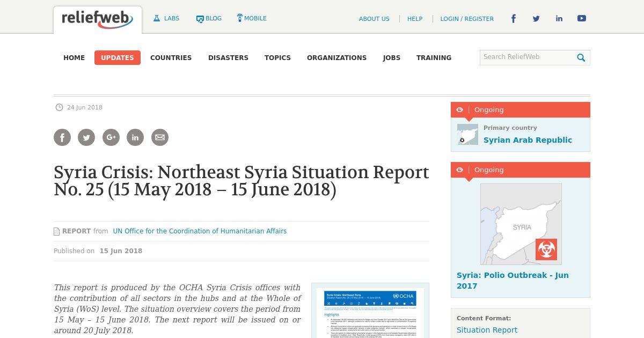Image resolution: width=644 pixels, height=338 pixels.
Task: Click the eye icon above Polio Outbreak
Action: tap(459, 170)
